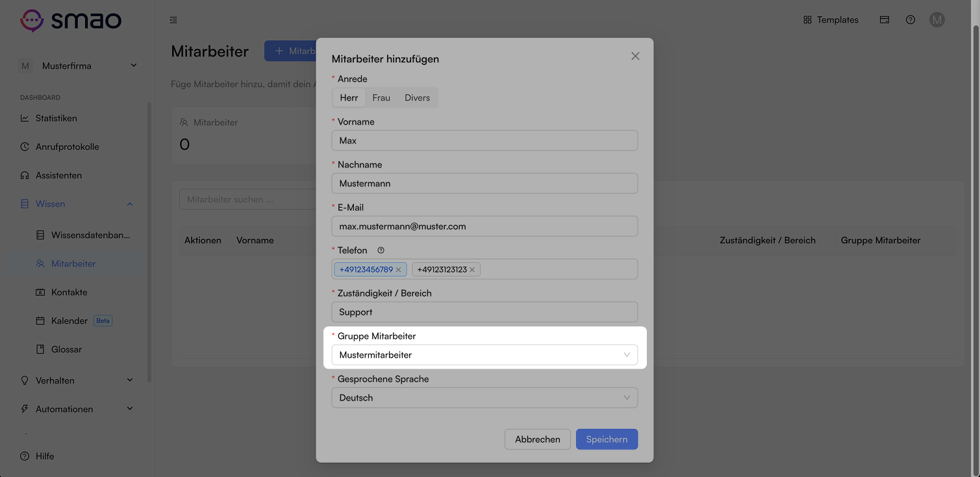The image size is (980, 477).
Task: Open the Gruppe Mitarbeiter dropdown
Action: [484, 355]
